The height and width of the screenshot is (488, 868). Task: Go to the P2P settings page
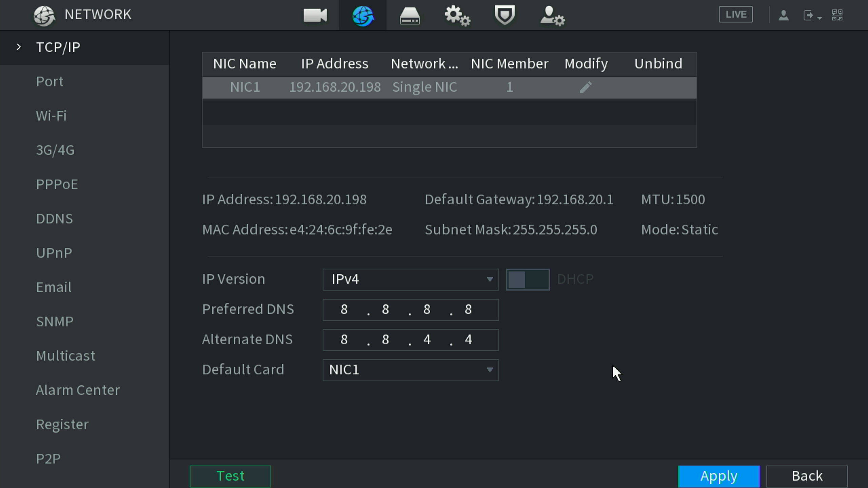tap(48, 459)
